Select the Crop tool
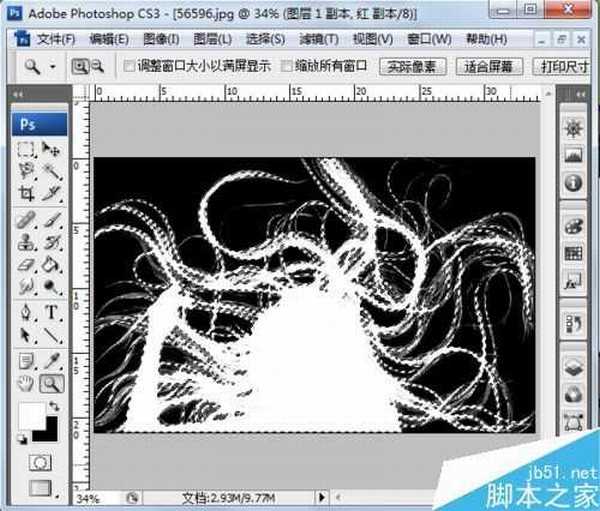 pos(26,193)
